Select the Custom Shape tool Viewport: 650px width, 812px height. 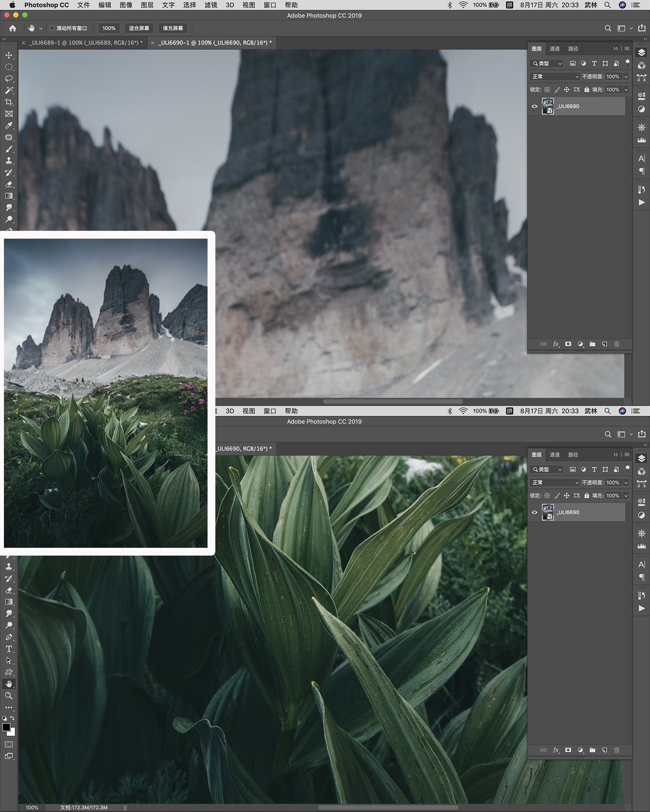(x=9, y=672)
